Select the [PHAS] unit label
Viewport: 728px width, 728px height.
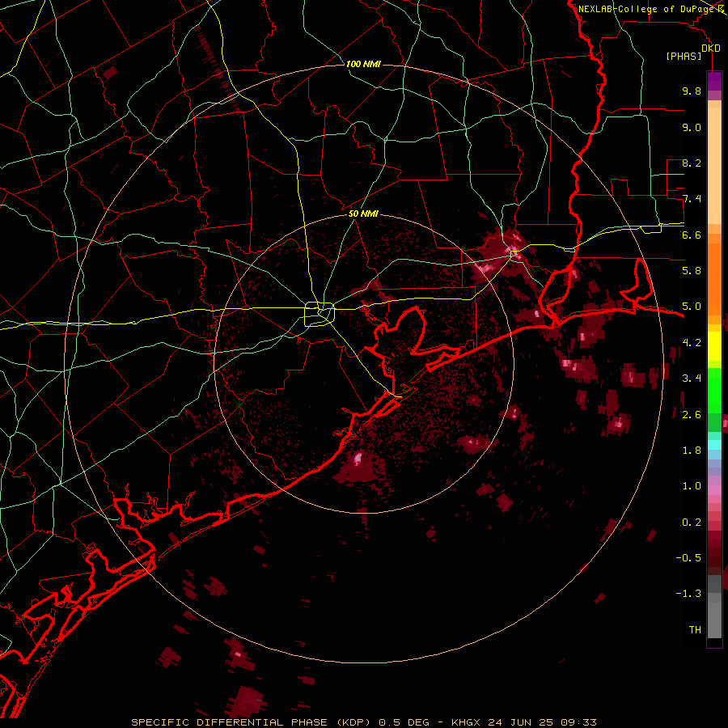[684, 57]
